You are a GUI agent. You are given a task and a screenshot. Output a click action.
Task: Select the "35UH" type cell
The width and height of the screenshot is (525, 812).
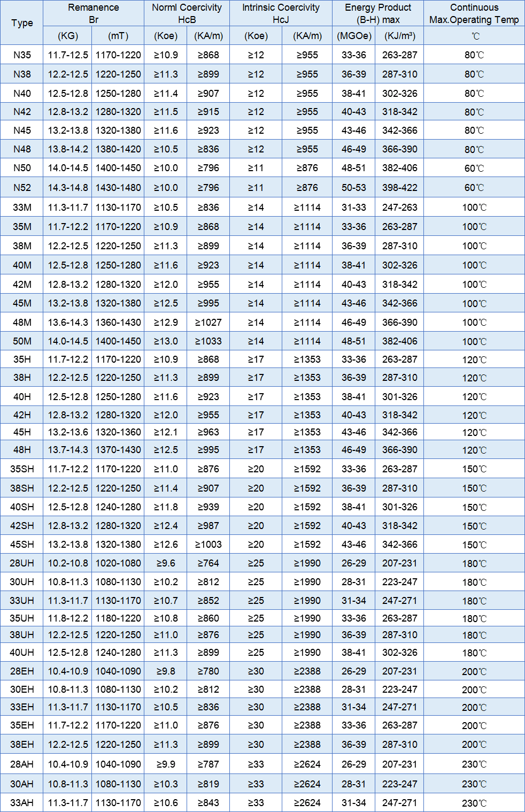point(22,618)
